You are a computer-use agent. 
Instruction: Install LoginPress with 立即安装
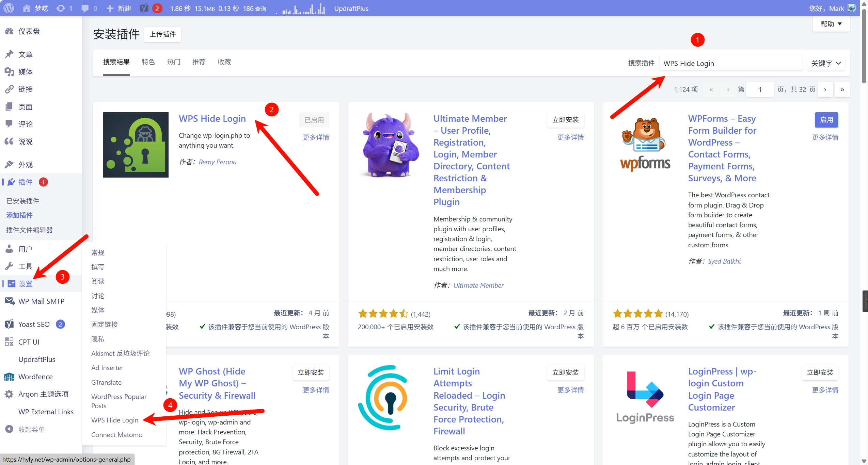[x=820, y=372]
